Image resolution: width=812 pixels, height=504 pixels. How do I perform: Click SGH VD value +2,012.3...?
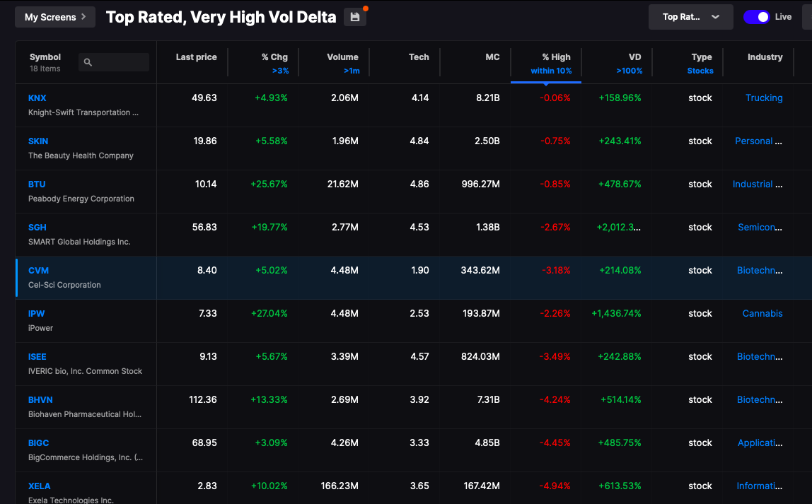point(618,227)
